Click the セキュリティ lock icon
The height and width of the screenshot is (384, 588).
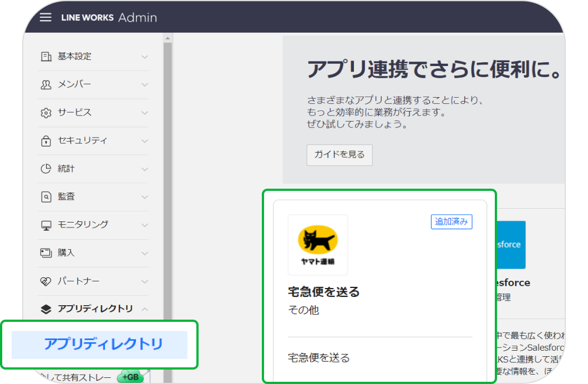click(x=46, y=141)
